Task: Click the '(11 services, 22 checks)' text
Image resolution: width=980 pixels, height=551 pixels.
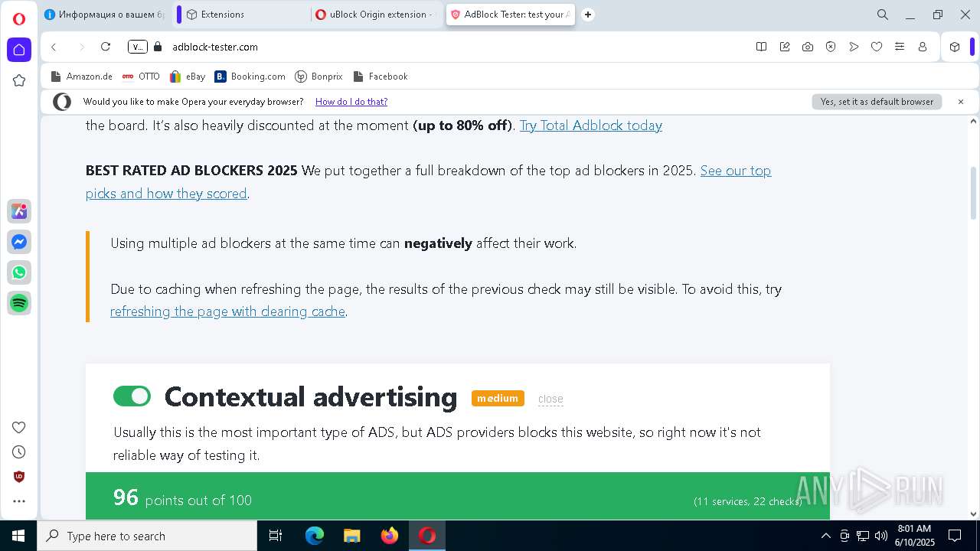Action: (747, 501)
